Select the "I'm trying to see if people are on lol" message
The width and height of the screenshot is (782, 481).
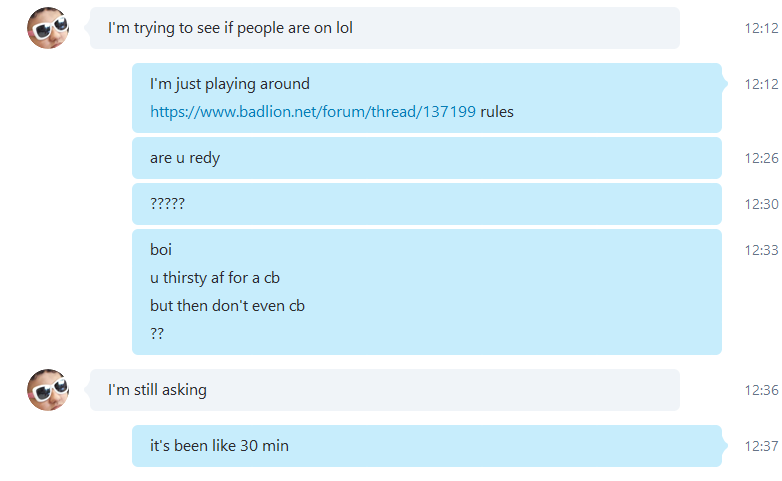[385, 28]
